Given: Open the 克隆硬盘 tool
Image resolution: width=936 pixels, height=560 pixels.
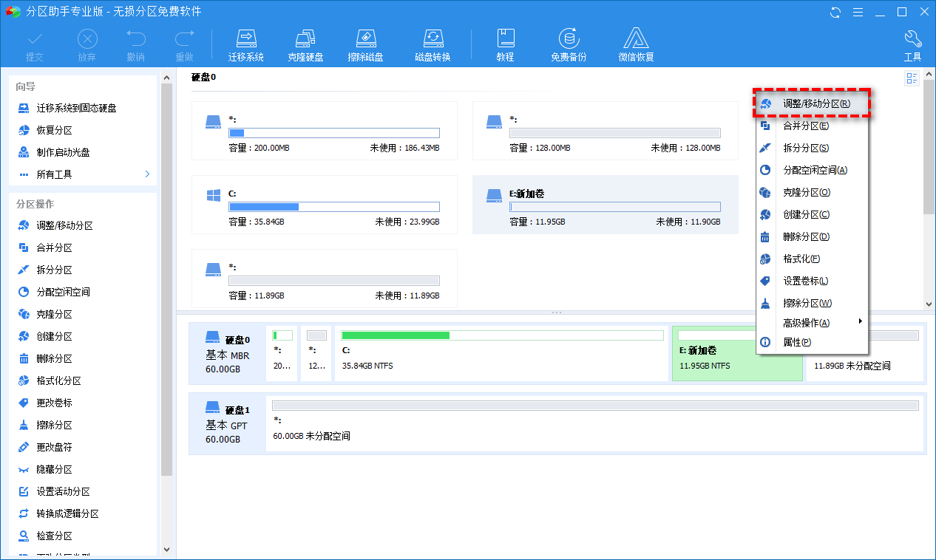Looking at the screenshot, I should [305, 40].
